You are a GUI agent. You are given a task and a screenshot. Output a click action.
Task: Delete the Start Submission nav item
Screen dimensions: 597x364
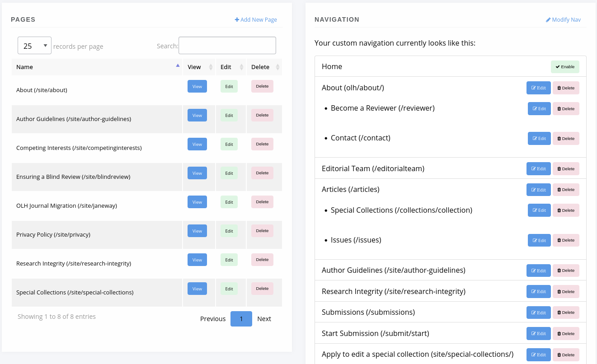tap(566, 334)
